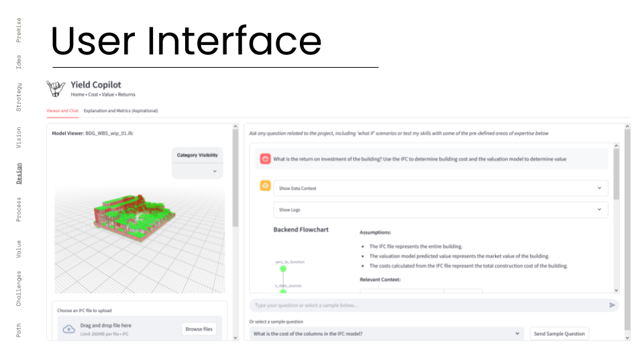Open the sample question dropdown
Screen dimensions: 644x362
[x=386, y=334]
